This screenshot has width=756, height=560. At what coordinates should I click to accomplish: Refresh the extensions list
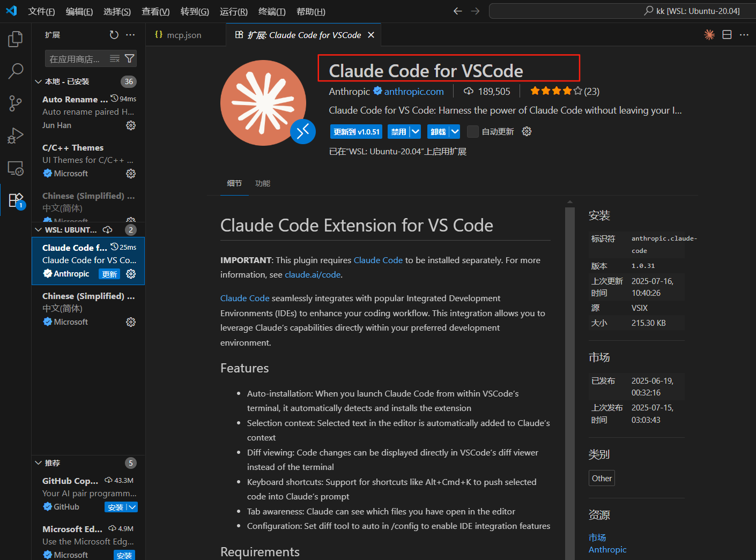pyautogui.click(x=114, y=35)
